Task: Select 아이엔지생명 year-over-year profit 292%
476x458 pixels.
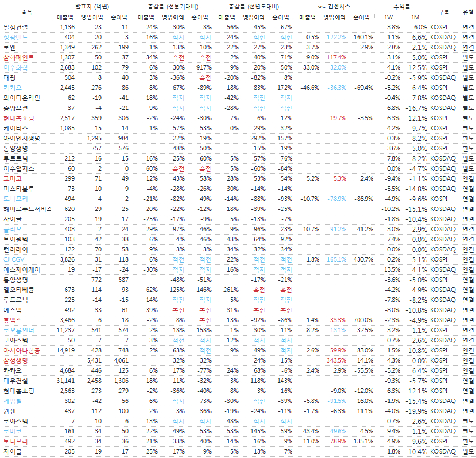Action: tap(258, 139)
